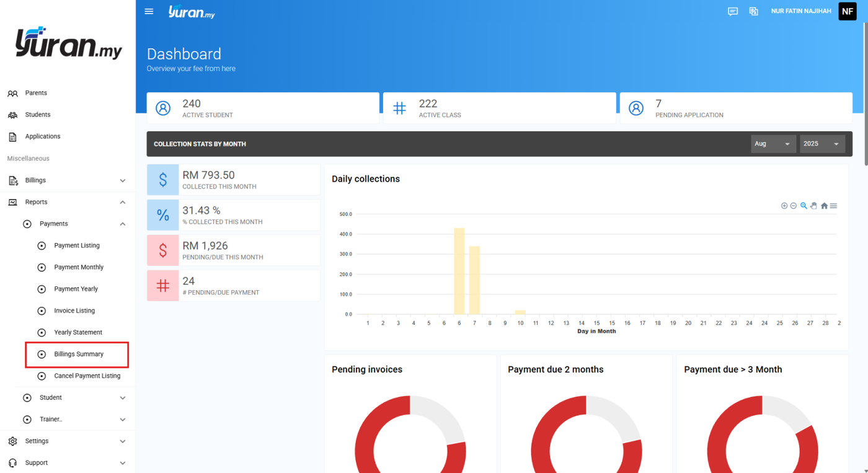Viewport: 868px width, 473px height.
Task: Open the Aug month dropdown
Action: tap(773, 144)
